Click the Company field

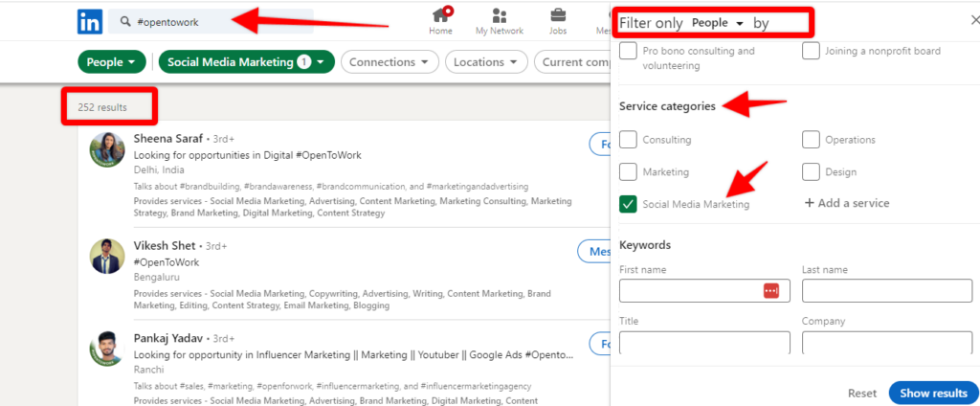(x=887, y=342)
